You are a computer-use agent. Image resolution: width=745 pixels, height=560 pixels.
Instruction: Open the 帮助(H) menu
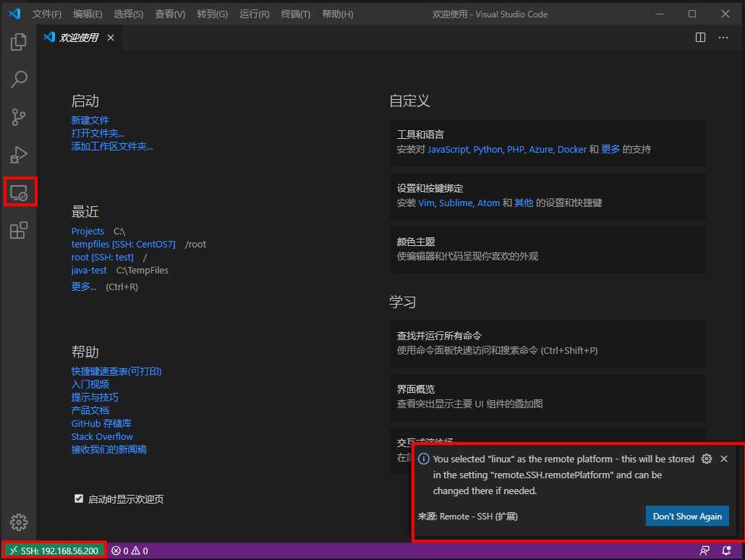[x=337, y=14]
